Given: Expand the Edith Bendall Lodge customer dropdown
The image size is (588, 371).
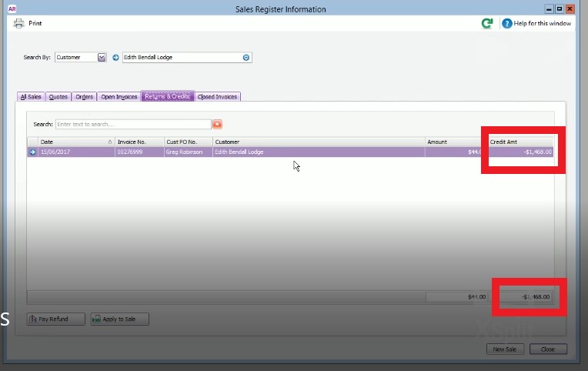Looking at the screenshot, I should (246, 58).
